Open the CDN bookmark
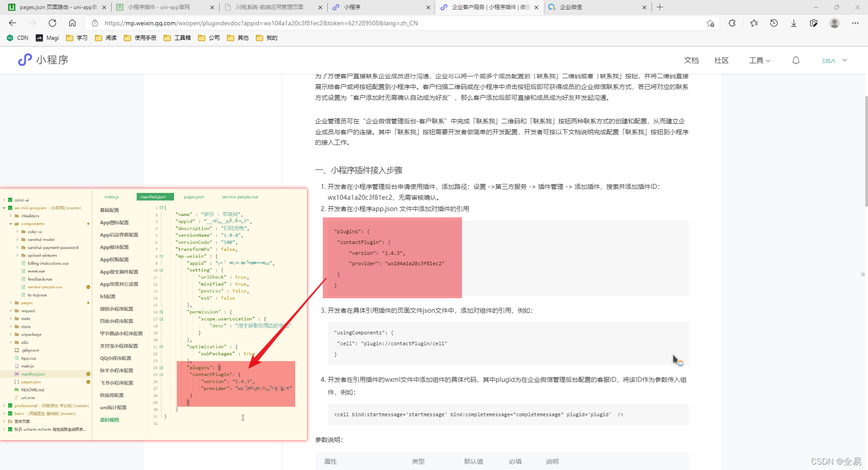Image resolution: width=868 pixels, height=470 pixels. click(x=18, y=38)
